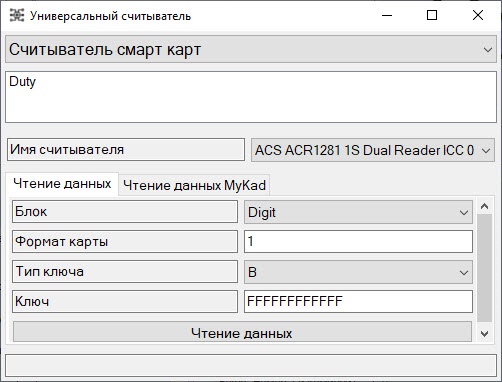Expand the Тип ключа dropdown showing B
502x382 pixels.
(x=358, y=272)
